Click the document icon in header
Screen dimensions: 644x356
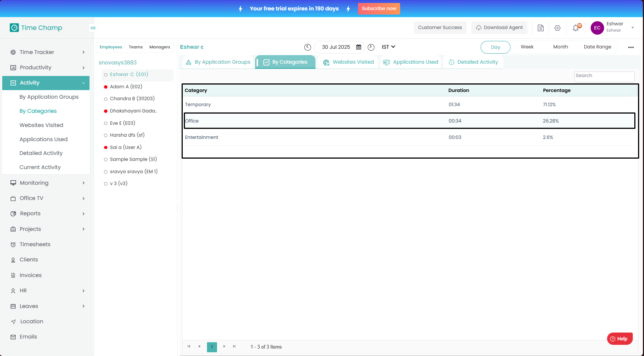point(540,28)
